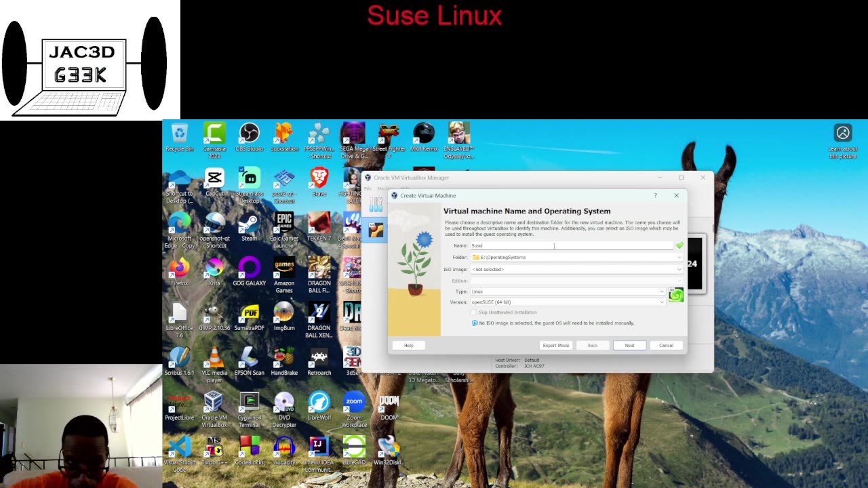Select the CapCut desktop icon
This screenshot has height=488, width=868.
pyautogui.click(x=214, y=182)
